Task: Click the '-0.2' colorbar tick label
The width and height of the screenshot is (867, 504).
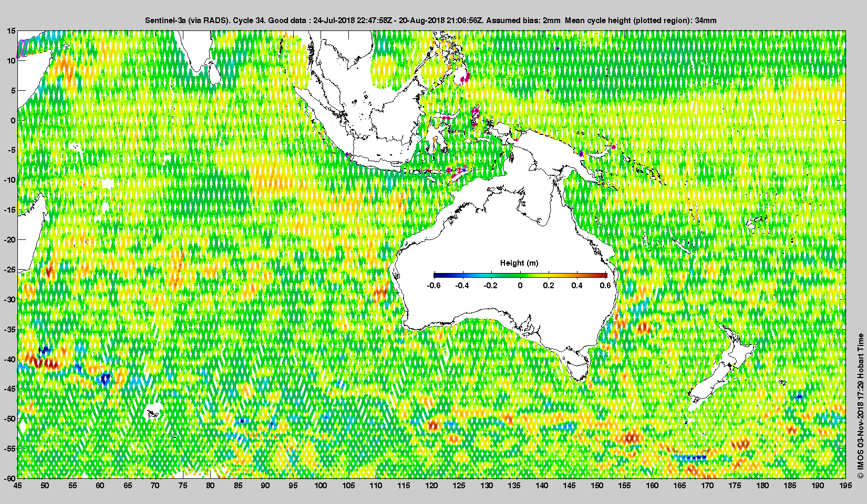Action: click(x=491, y=286)
